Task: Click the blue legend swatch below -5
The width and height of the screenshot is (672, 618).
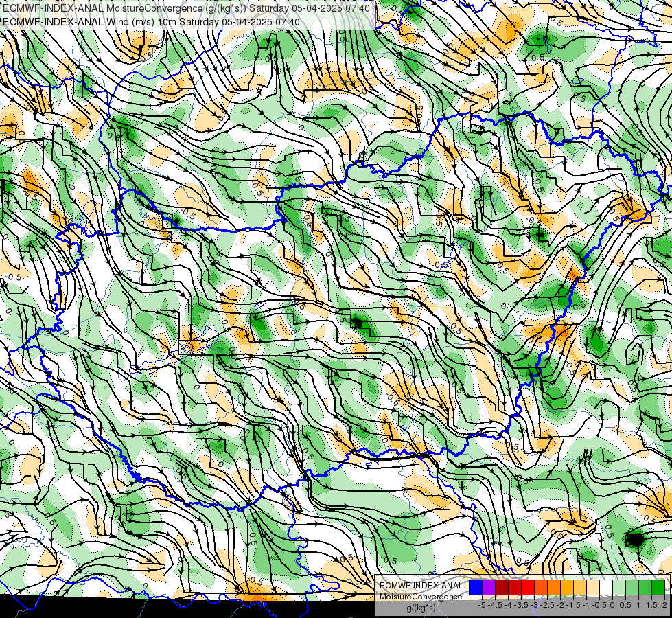Action: click(476, 587)
